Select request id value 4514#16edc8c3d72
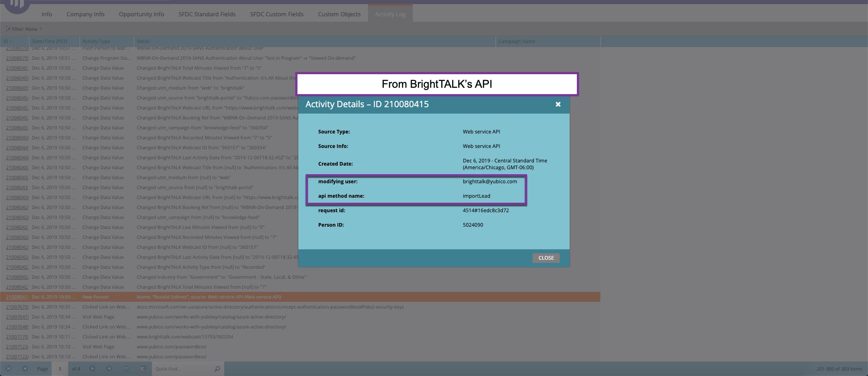 [486, 210]
